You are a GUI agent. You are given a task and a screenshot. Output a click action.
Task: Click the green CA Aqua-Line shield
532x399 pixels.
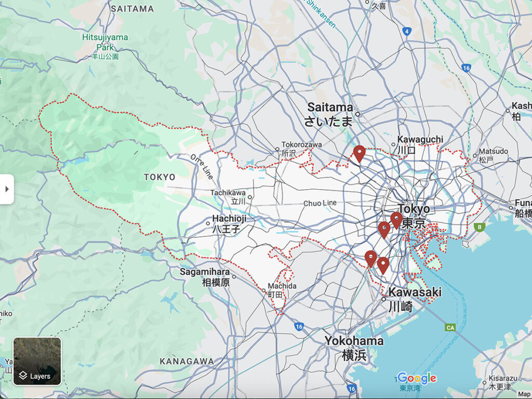click(x=450, y=327)
